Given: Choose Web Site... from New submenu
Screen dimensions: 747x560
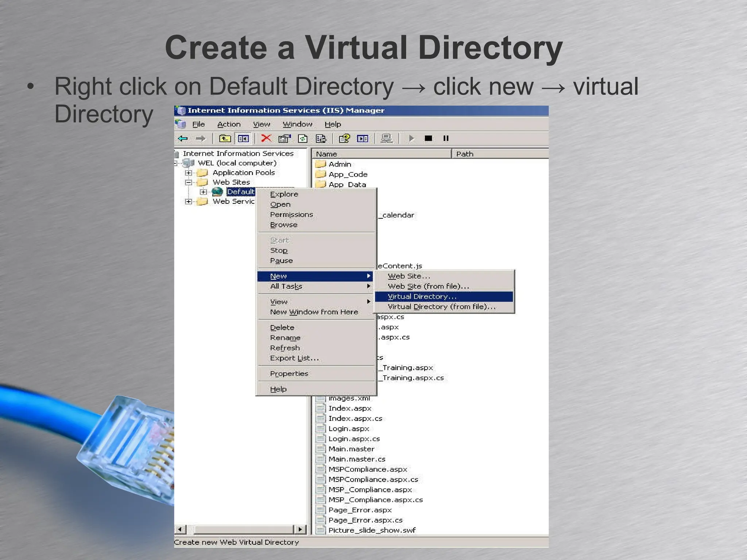Looking at the screenshot, I should 444,276.
